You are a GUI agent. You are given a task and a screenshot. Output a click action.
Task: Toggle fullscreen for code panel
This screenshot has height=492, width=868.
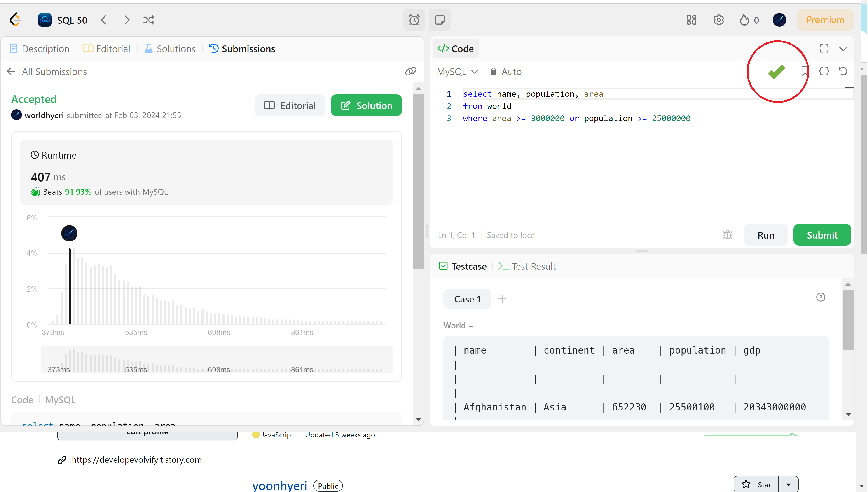[824, 49]
